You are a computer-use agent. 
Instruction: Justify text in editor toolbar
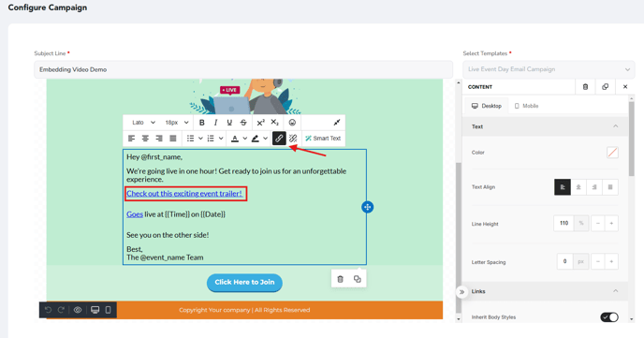pos(173,139)
